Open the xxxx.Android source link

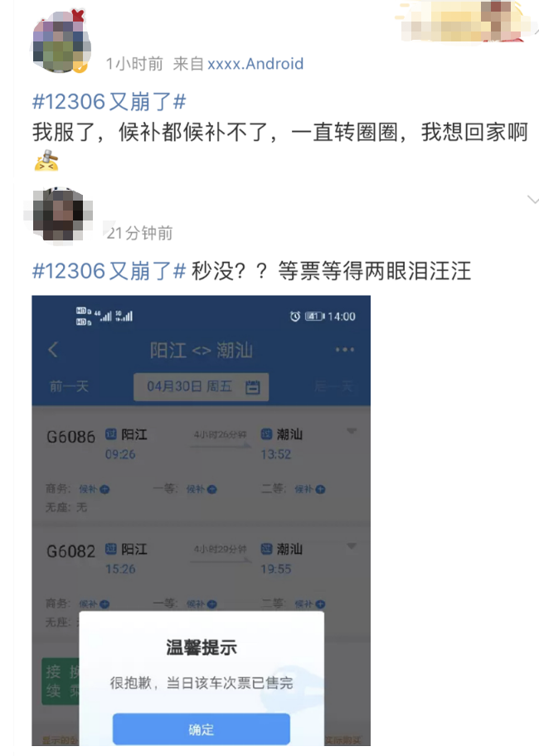[255, 64]
